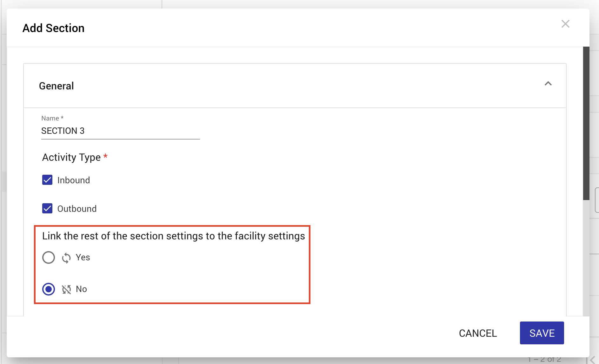The width and height of the screenshot is (599, 364).
Task: Save the new section
Action: pyautogui.click(x=542, y=333)
